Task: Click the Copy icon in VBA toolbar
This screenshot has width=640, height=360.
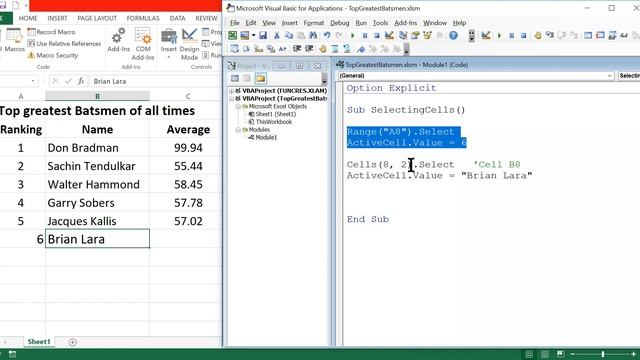Action: coord(289,36)
